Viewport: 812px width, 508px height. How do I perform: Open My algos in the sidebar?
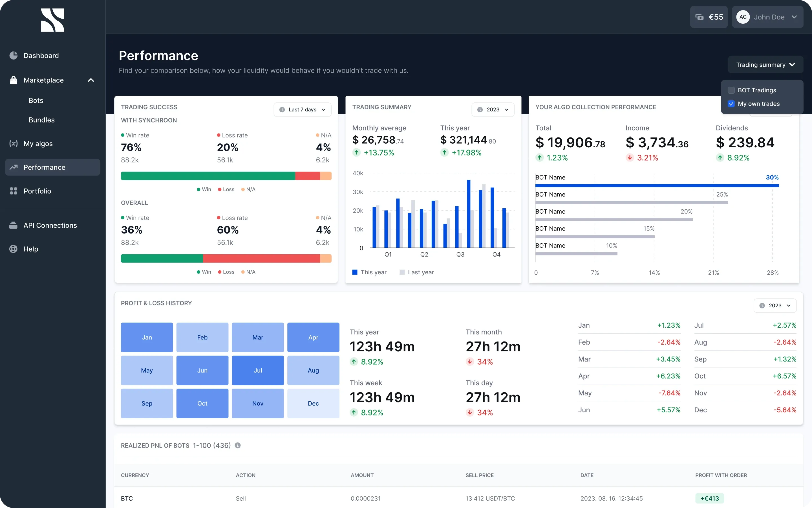[53, 143]
